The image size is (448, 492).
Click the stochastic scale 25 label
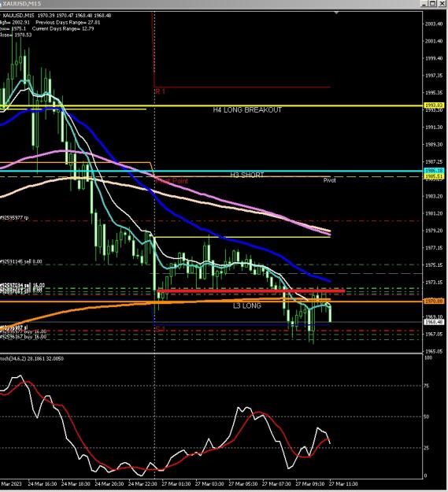[x=427, y=448]
